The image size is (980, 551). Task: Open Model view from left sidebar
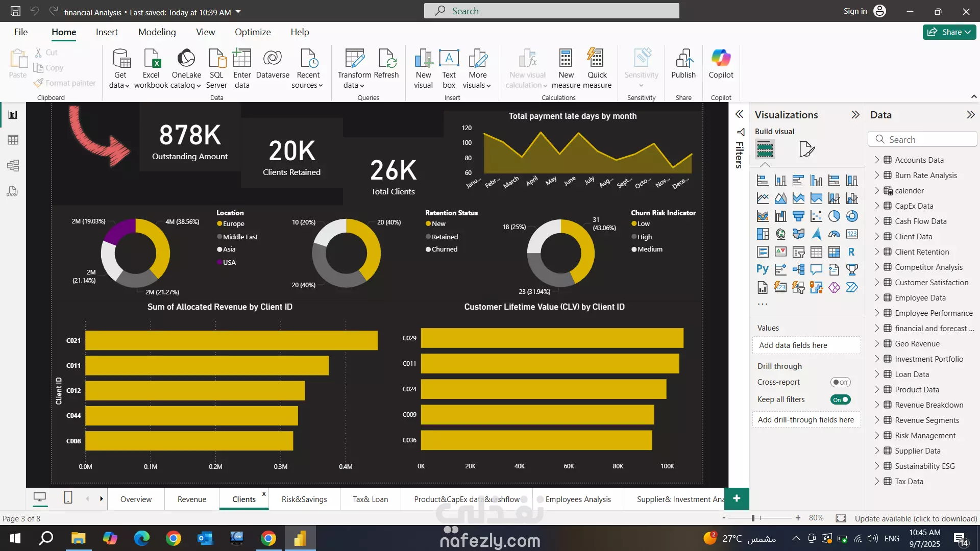coord(13,165)
